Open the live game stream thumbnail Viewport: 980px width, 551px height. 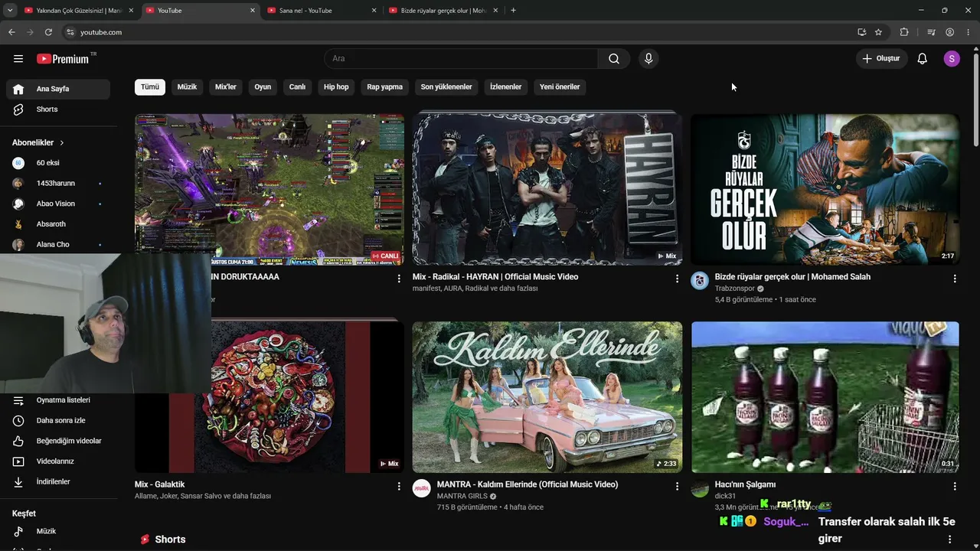click(x=269, y=190)
